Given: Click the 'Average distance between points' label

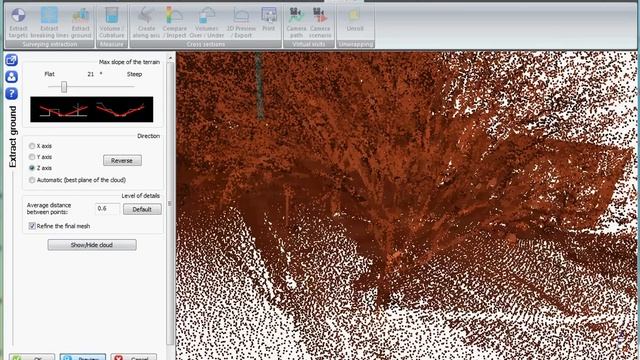Looking at the screenshot, I should [49, 209].
